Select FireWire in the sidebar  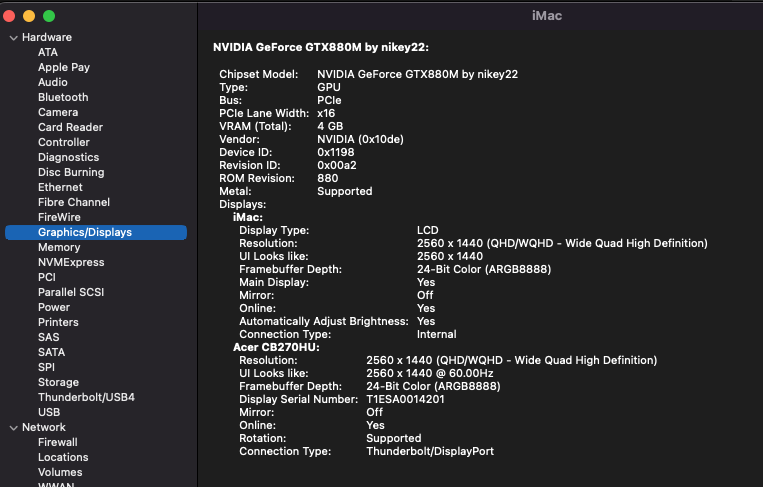click(59, 217)
